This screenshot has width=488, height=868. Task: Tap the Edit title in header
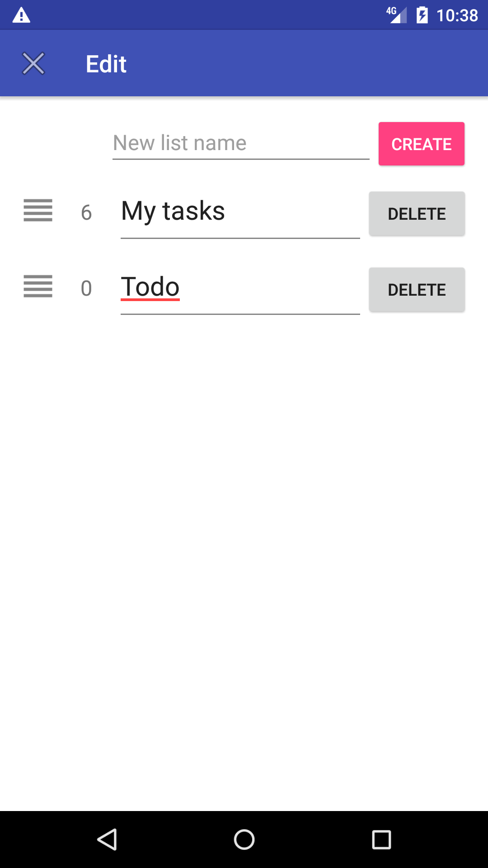point(106,64)
